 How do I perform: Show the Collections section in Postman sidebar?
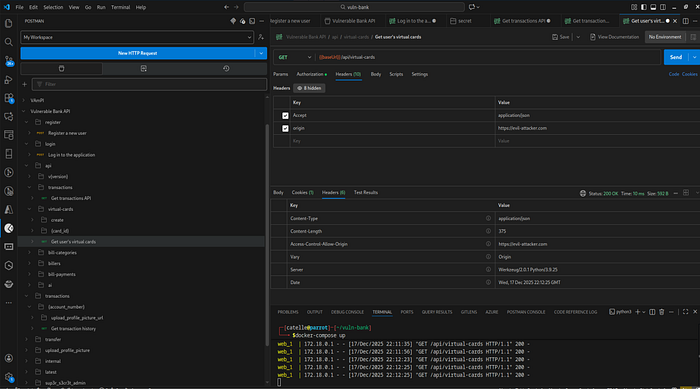62,68
